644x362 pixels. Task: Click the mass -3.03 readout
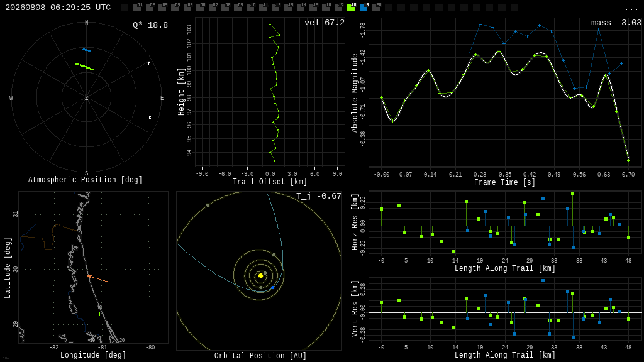click(616, 23)
